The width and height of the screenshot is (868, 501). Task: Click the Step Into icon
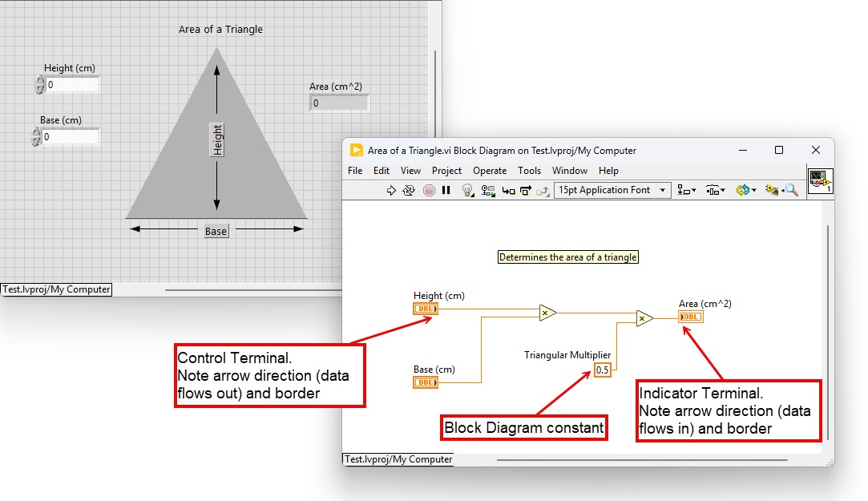pyautogui.click(x=508, y=191)
